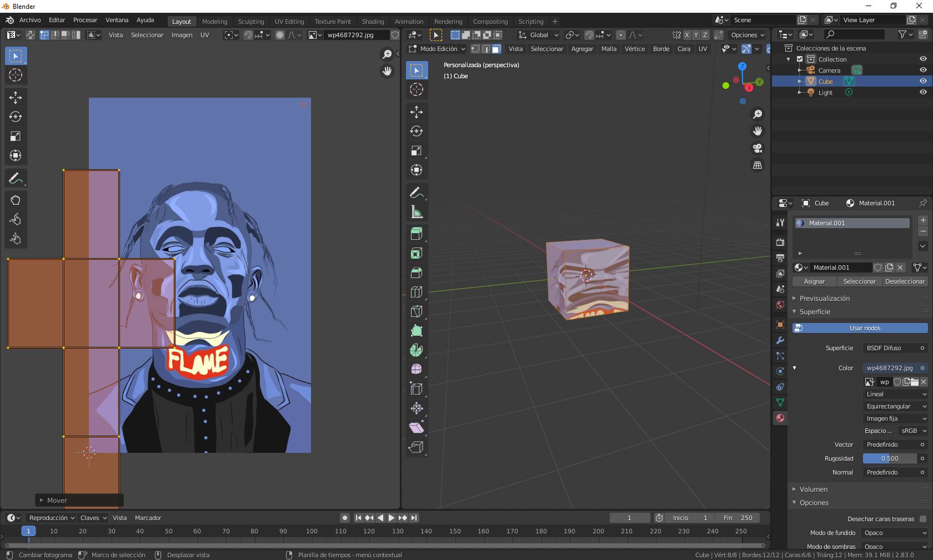This screenshot has height=560, width=933.
Task: Select the Smooth tool in 3D viewport
Action: pos(417,369)
